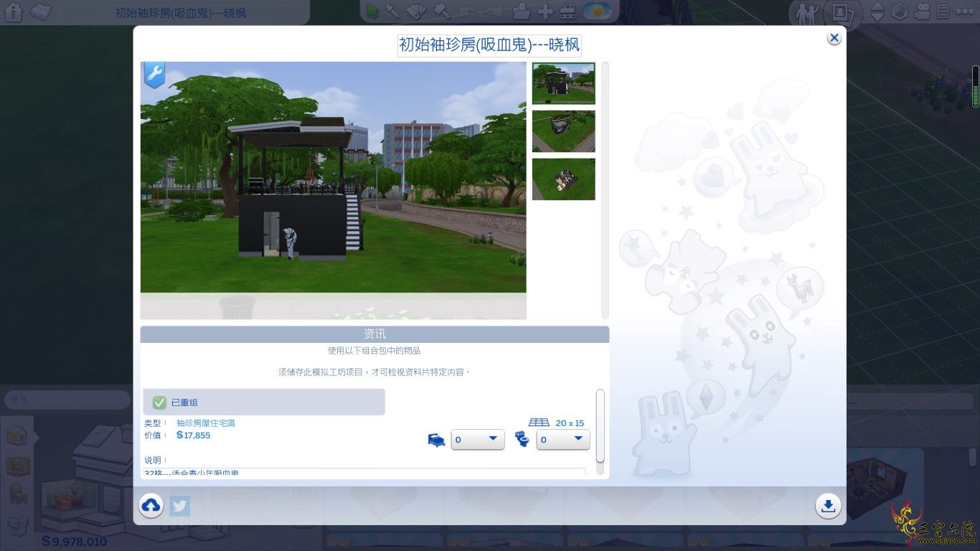
Task: Click the lot size text 20 x 15
Action: tap(570, 423)
